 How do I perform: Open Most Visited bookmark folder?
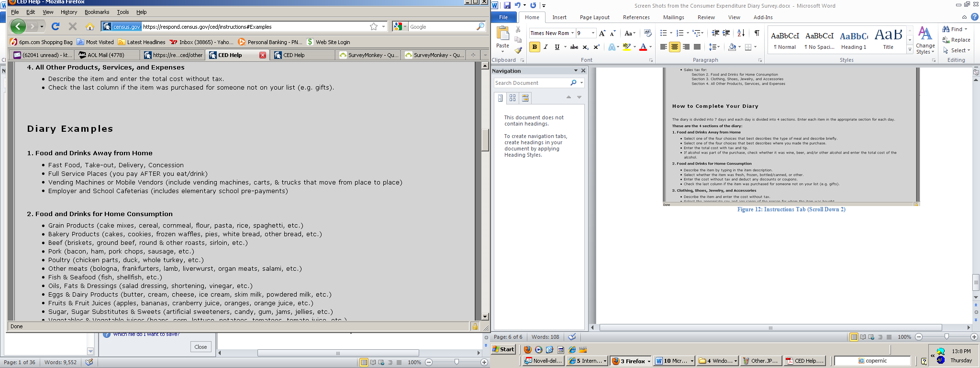coord(95,42)
